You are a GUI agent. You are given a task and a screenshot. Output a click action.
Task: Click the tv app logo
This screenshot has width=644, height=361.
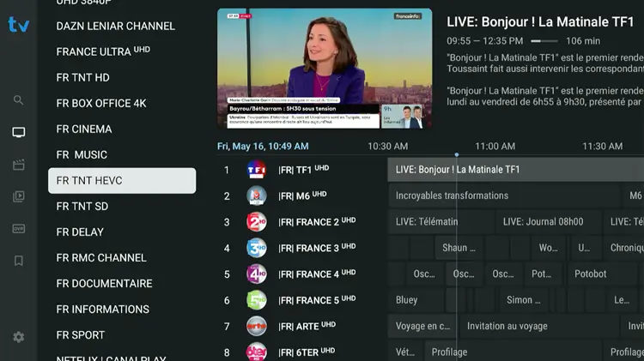[19, 25]
